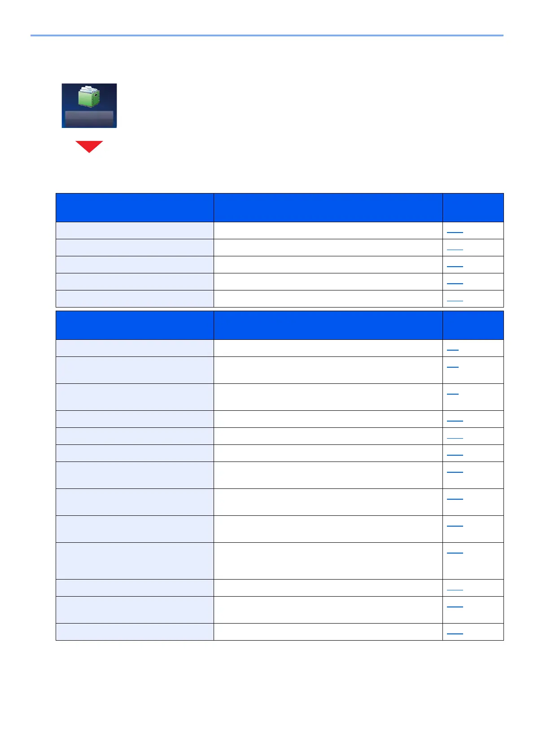
Task: Open page link in second table's second row
Action: tap(453, 365)
